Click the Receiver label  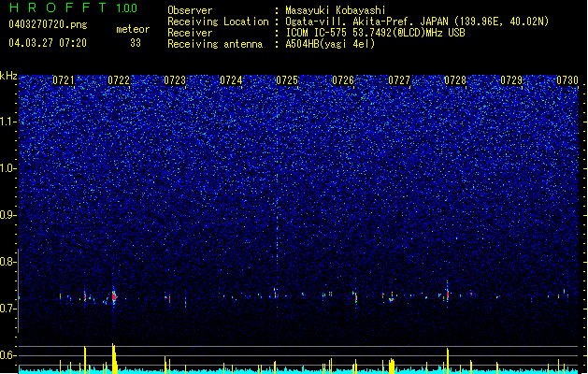190,33
